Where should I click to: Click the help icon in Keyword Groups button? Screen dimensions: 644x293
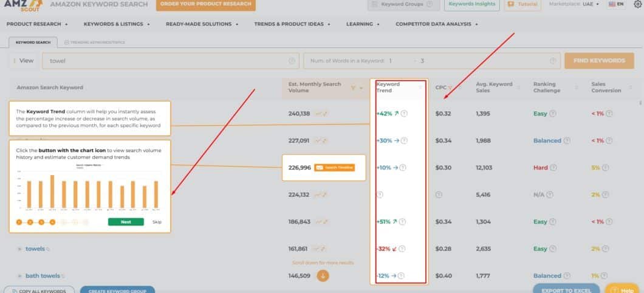[x=430, y=4]
